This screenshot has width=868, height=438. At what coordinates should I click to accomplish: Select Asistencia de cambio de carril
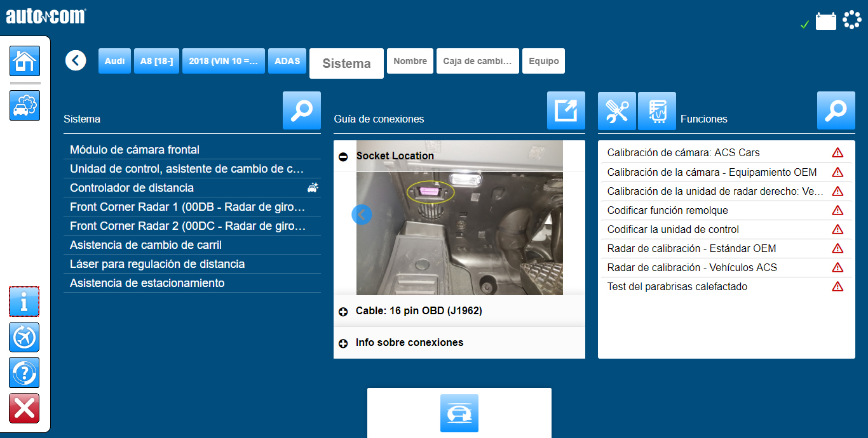pos(192,245)
